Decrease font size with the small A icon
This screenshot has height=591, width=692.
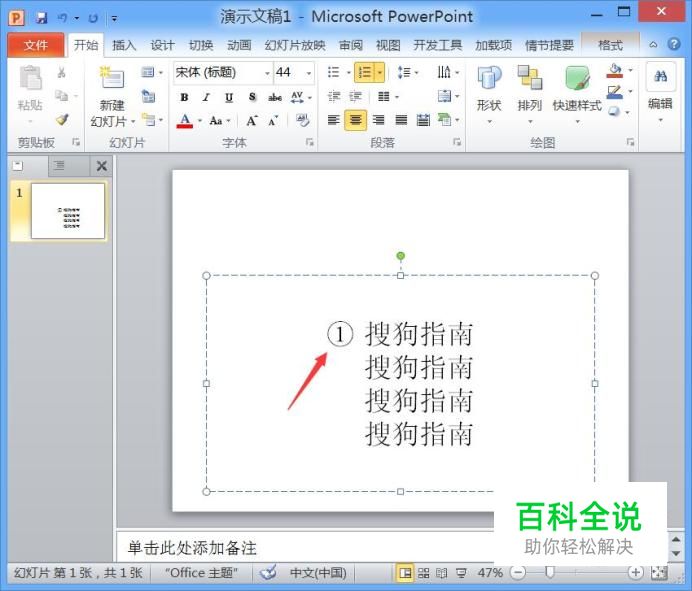click(x=273, y=120)
